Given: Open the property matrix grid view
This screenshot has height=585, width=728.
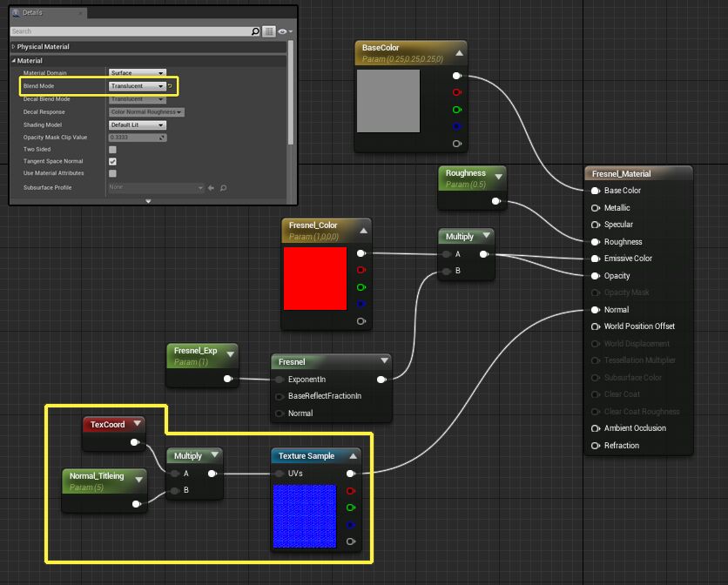Looking at the screenshot, I should coord(269,31).
